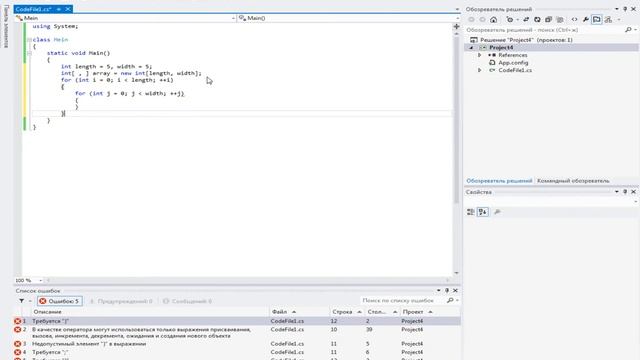Select the Решение "Project4" solution node

[526, 40]
